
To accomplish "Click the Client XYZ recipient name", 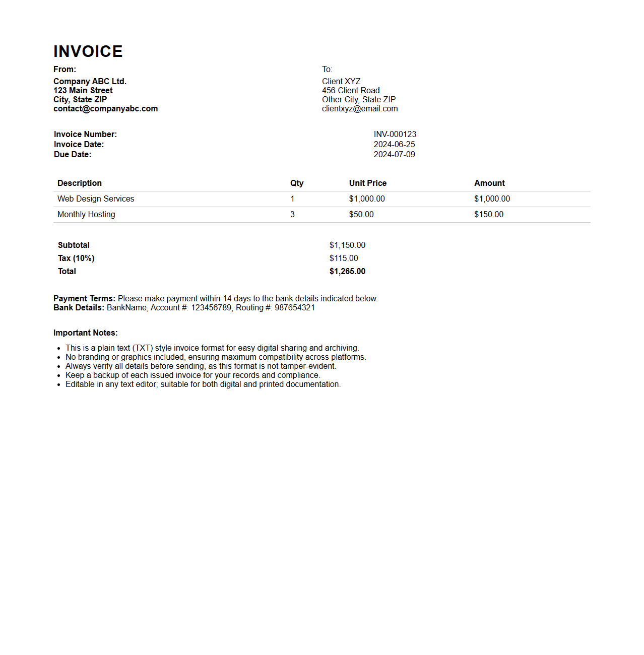I will (x=341, y=82).
